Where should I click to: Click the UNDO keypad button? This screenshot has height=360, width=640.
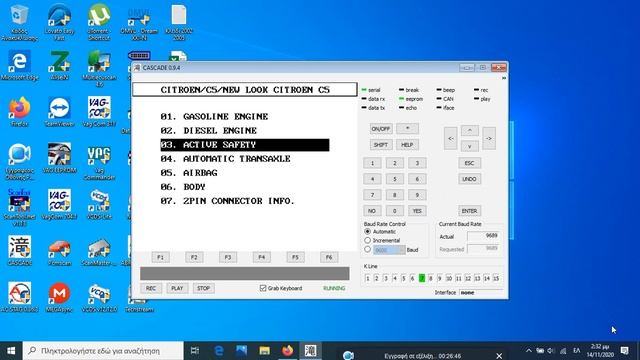coord(469,179)
